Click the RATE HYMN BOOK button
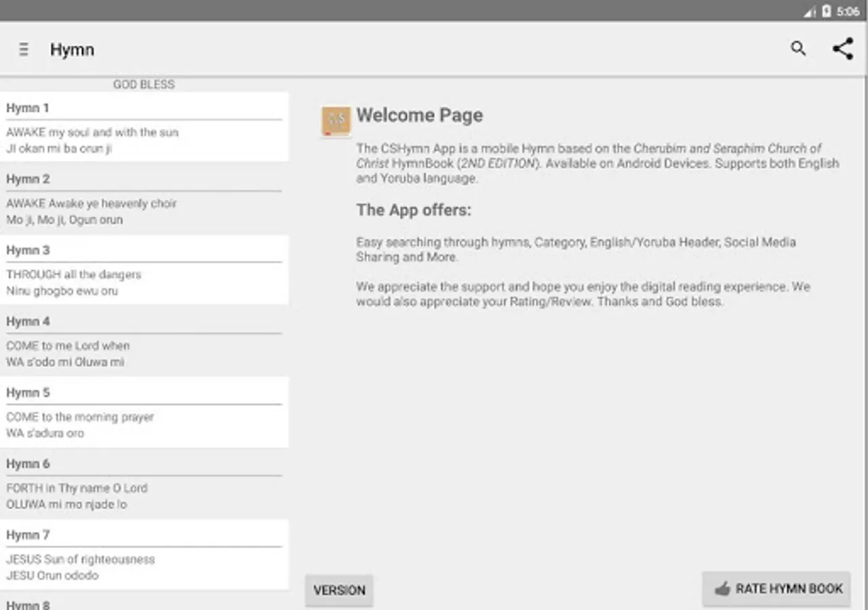 click(x=776, y=588)
